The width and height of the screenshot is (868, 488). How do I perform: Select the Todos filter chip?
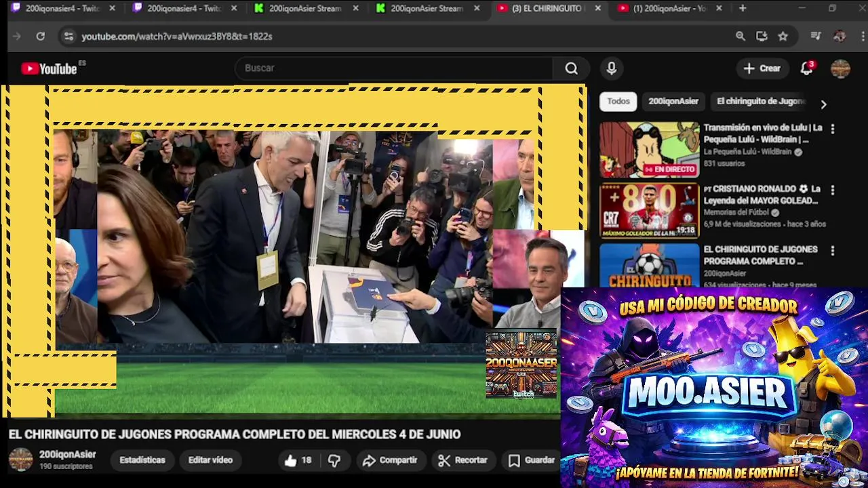click(618, 101)
